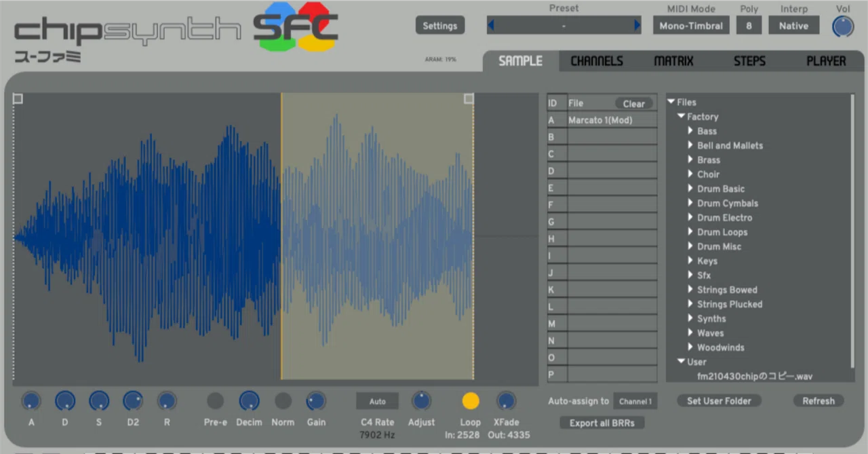This screenshot has width=868, height=454.
Task: Toggle the Loop button
Action: [x=471, y=401]
